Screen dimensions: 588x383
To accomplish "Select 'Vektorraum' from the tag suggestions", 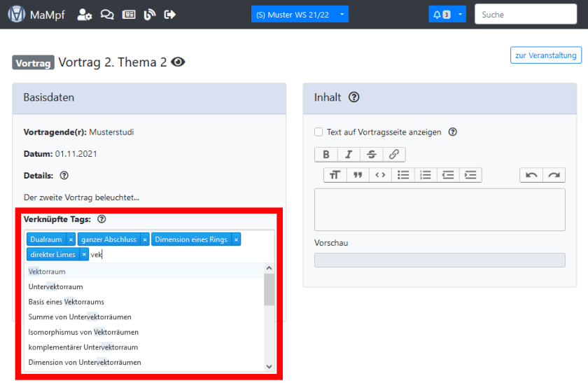I will tap(47, 271).
